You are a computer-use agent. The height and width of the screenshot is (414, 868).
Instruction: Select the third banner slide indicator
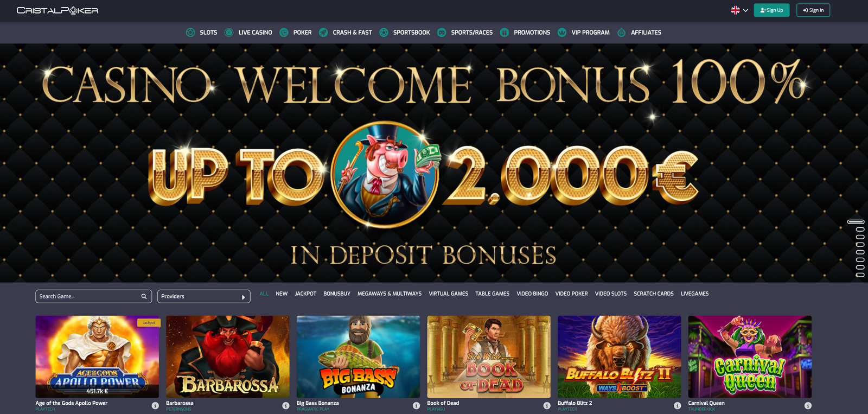click(x=860, y=237)
